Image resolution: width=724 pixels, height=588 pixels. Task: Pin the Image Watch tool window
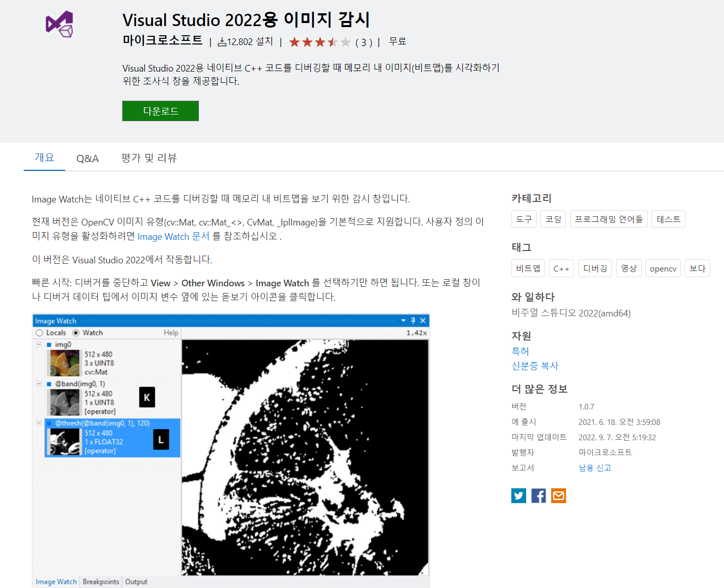point(413,321)
